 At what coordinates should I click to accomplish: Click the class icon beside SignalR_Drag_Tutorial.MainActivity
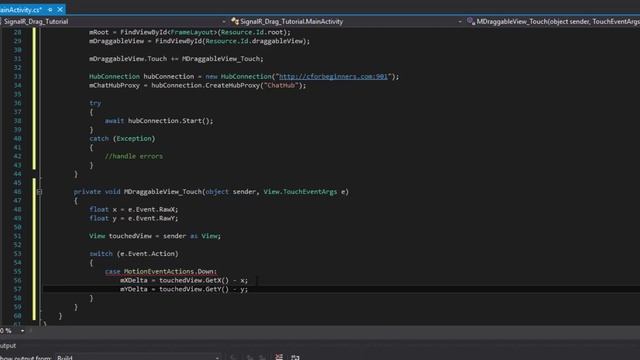point(235,22)
